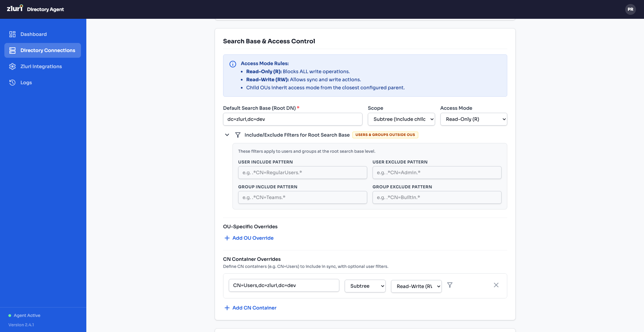This screenshot has width=644, height=332.
Task: Click Add OU Override
Action: click(x=249, y=238)
